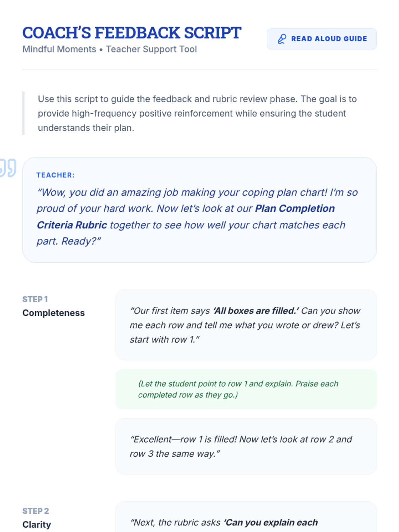This screenshot has height=532, width=399.
Task: Click the 'Can you explain each' bold phrase
Action: (x=271, y=522)
